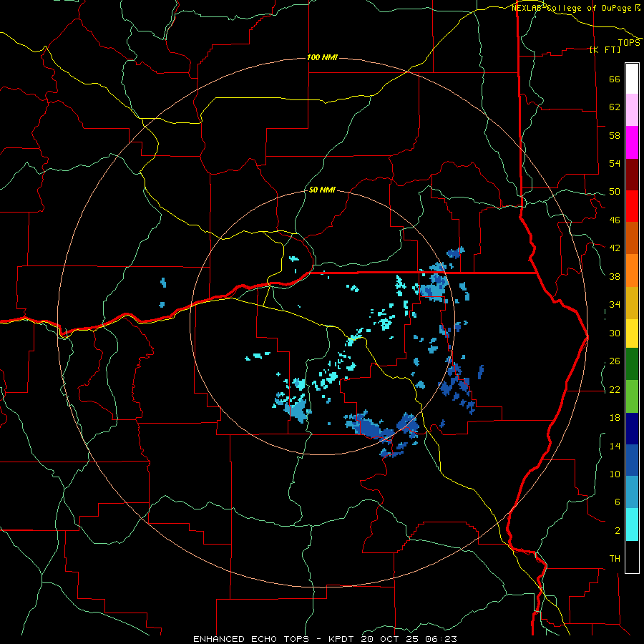Pick the cyan swatch beside 2

632,525
